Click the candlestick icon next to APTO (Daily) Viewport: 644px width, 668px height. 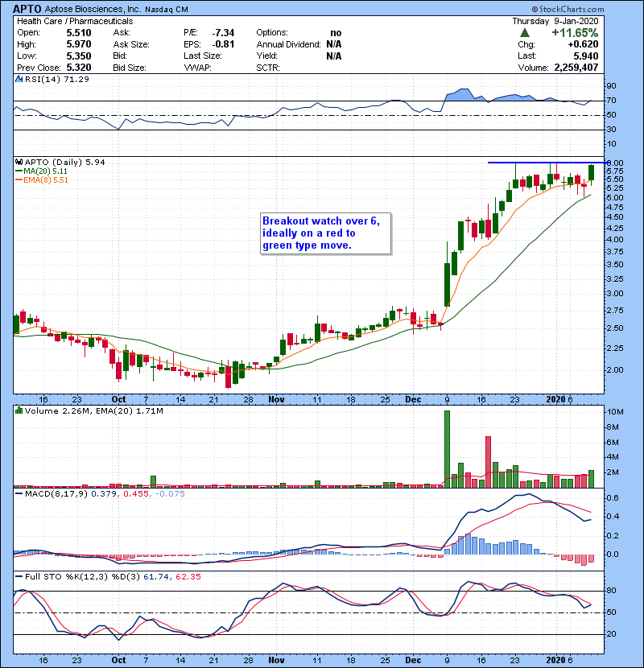19,162
